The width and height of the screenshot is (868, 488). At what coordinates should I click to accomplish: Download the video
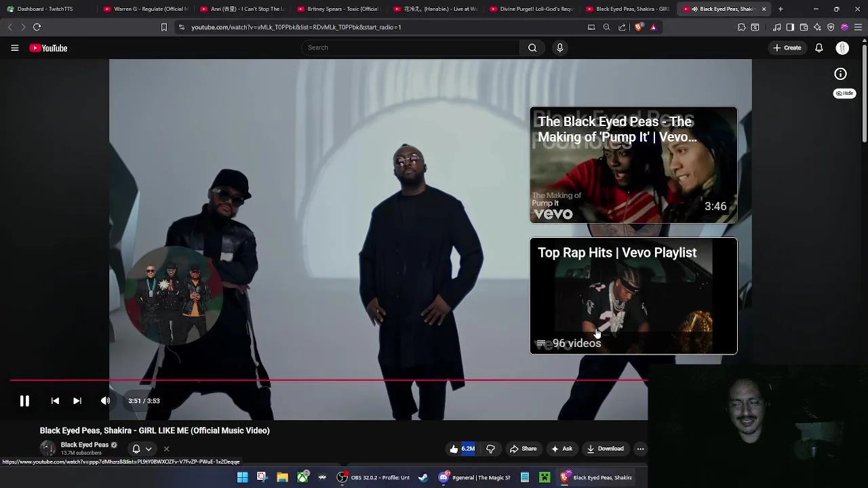606,449
